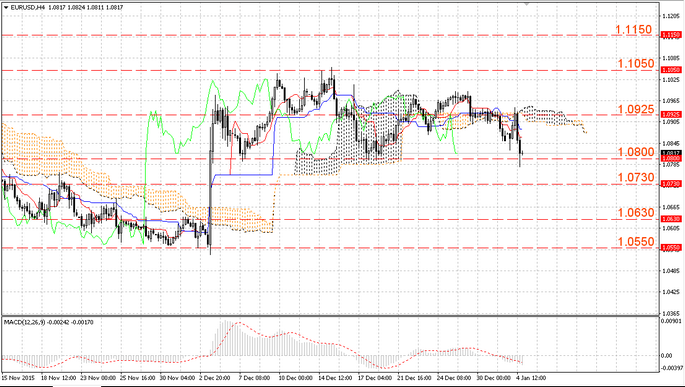Click the 2 Dec 20:00 time axis label
The width and height of the screenshot is (685, 387).
coord(214,378)
